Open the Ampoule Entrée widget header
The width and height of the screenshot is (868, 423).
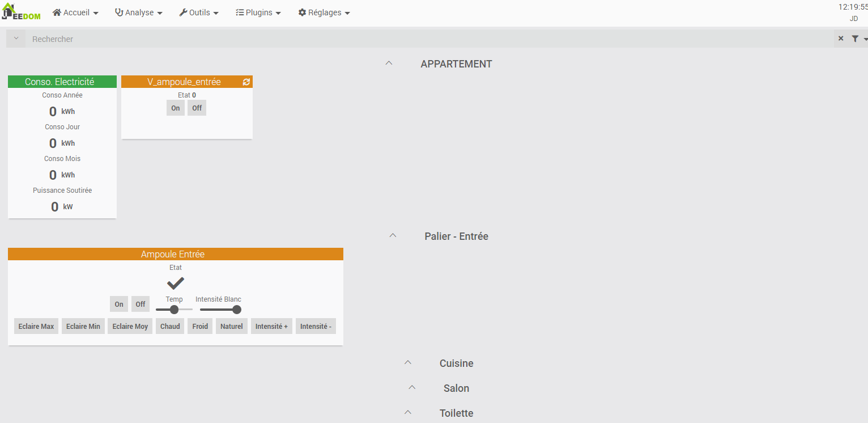[x=176, y=254]
